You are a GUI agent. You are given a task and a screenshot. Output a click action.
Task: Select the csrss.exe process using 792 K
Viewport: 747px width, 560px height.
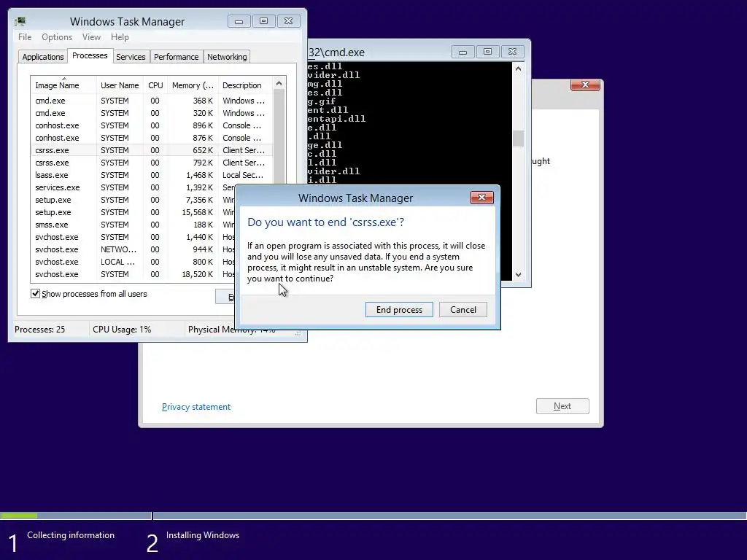pos(152,163)
